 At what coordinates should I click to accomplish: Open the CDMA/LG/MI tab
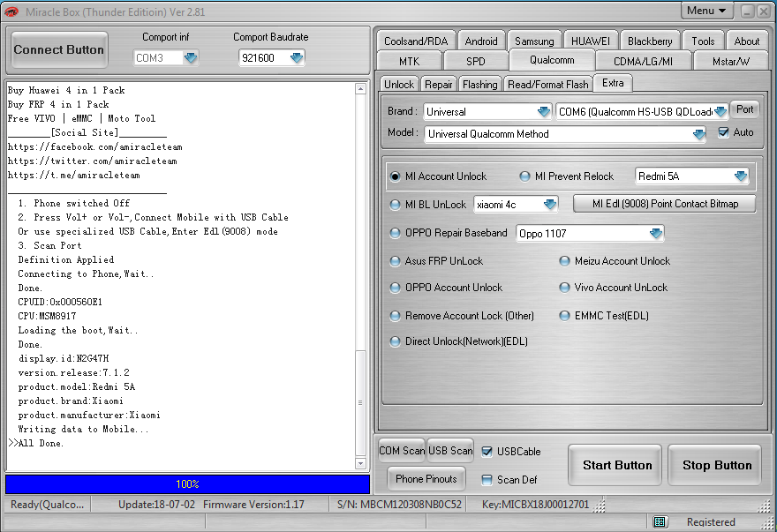click(x=643, y=61)
